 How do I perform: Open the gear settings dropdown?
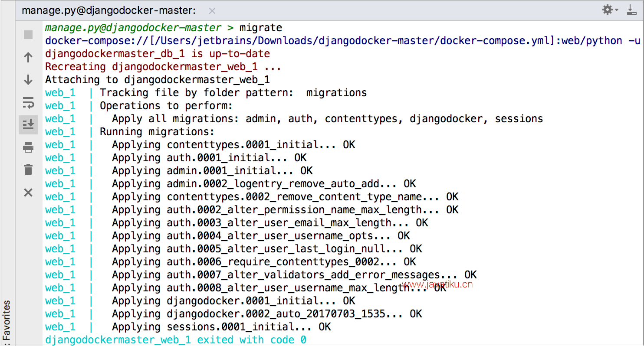[x=610, y=10]
